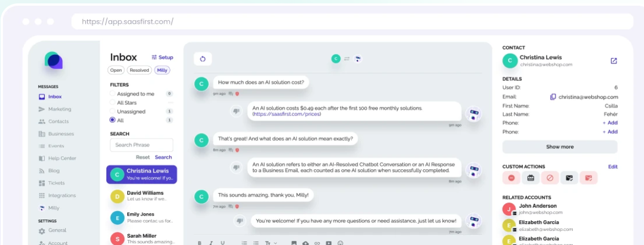Open the Events section
The width and height of the screenshot is (644, 245).
(51, 146)
